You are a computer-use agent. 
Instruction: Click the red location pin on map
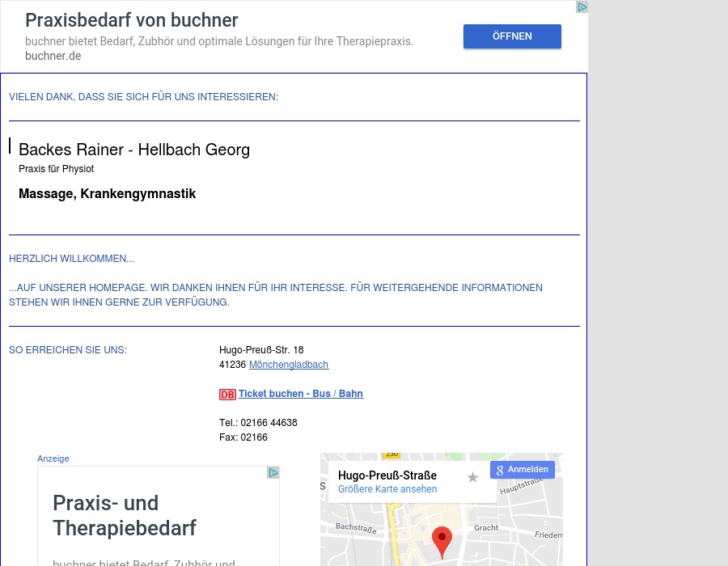pos(442,540)
